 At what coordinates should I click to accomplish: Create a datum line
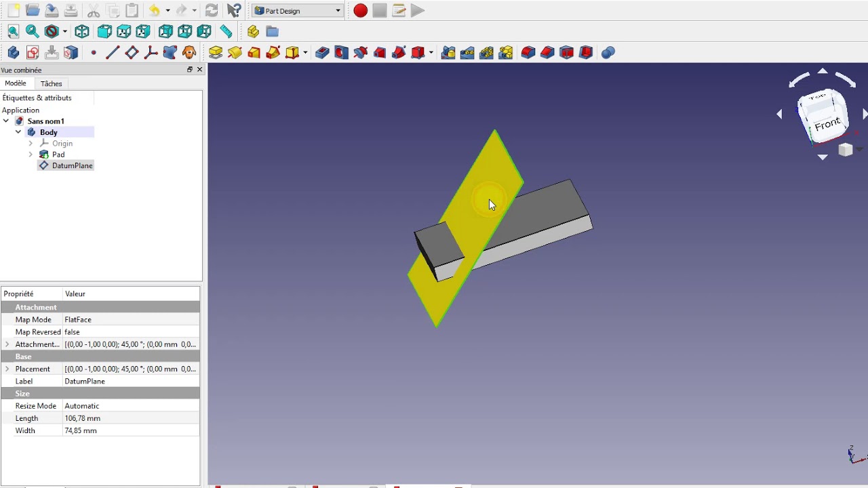pyautogui.click(x=113, y=52)
